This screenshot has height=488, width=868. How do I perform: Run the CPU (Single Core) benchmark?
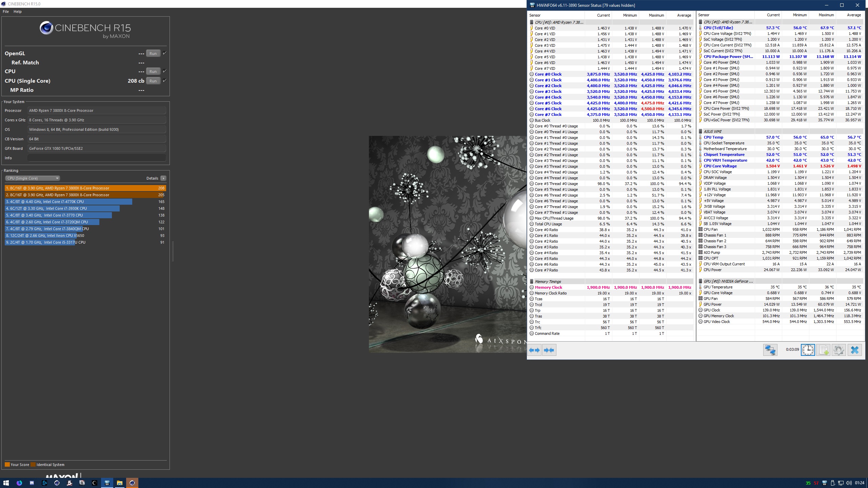coord(153,81)
